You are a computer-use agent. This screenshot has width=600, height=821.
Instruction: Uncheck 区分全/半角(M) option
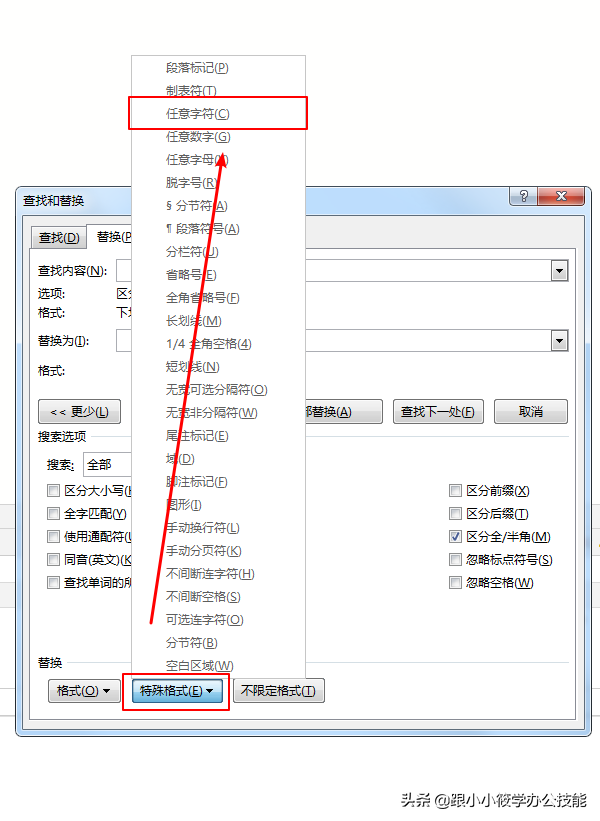[455, 537]
